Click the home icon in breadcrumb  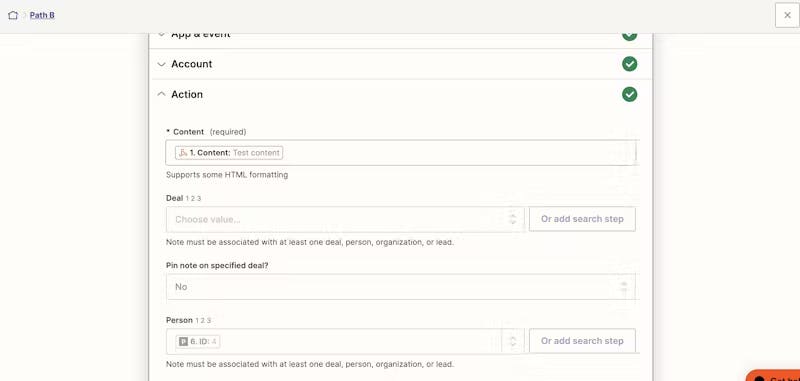13,15
